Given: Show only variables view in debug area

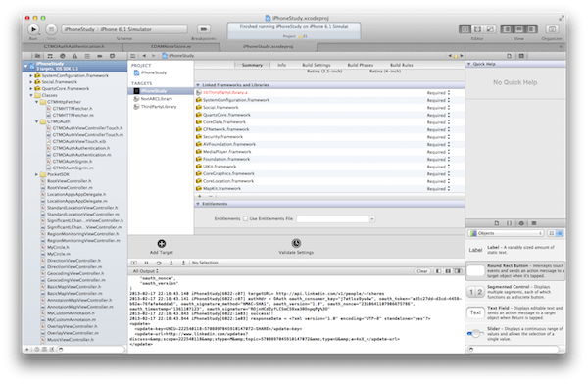Looking at the screenshot, I should tap(438, 271).
